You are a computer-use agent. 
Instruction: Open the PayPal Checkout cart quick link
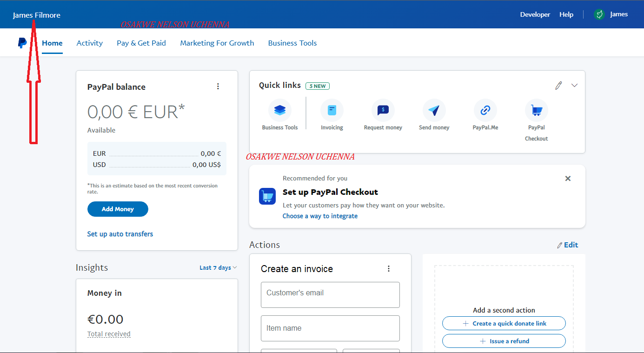(537, 110)
